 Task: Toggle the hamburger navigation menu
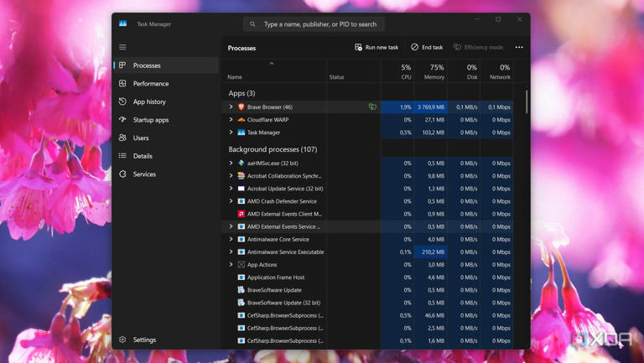122,47
